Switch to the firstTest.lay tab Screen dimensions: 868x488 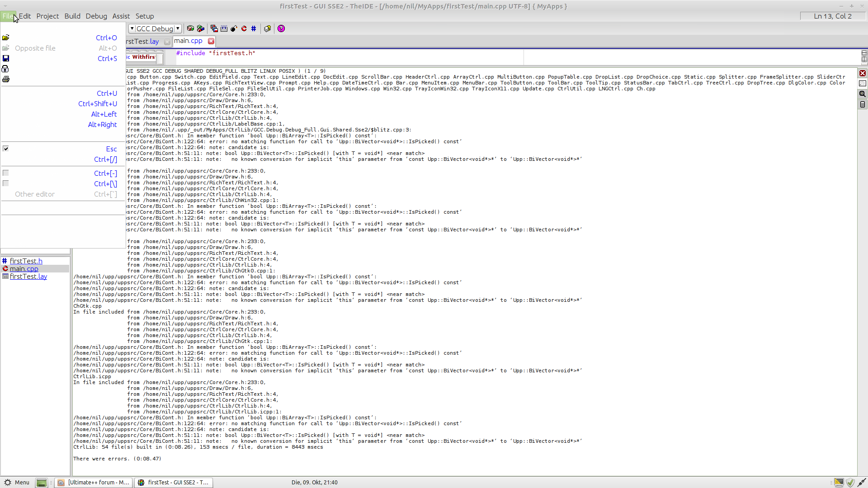(x=143, y=41)
